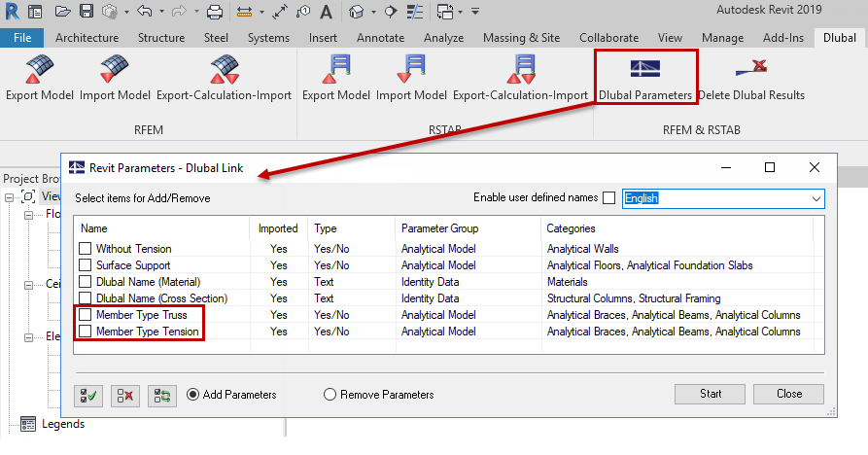The width and height of the screenshot is (868, 455).
Task: Open the 3D View dropdown arrow
Action: 373,12
